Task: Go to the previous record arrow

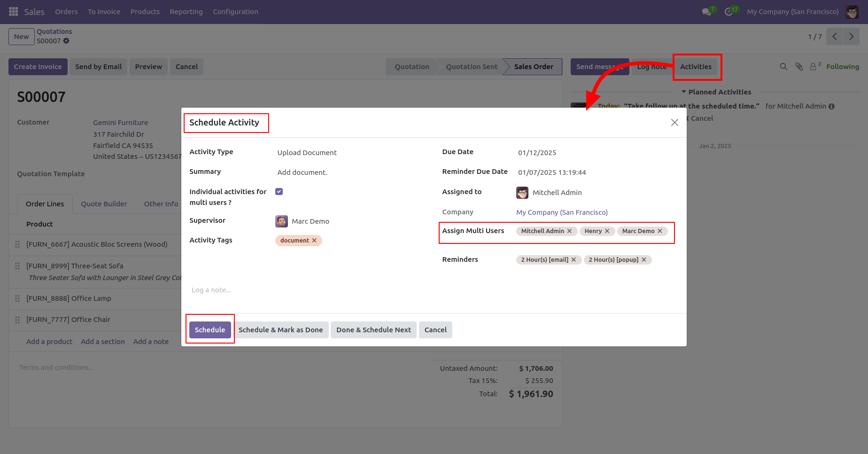Action: 835,37
